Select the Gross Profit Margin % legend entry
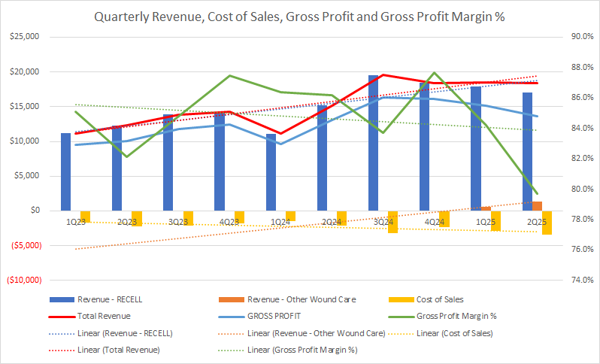600x364 pixels. (488, 316)
